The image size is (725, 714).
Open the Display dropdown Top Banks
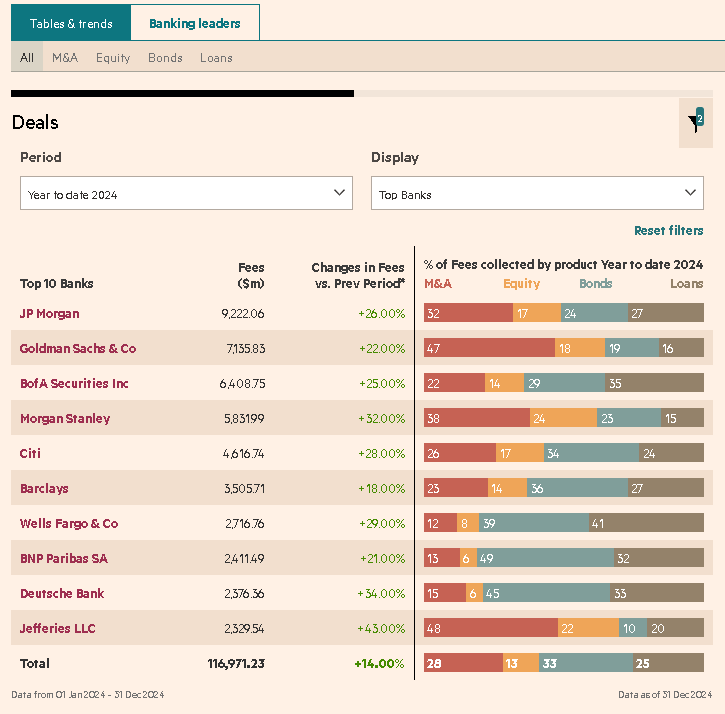point(537,193)
